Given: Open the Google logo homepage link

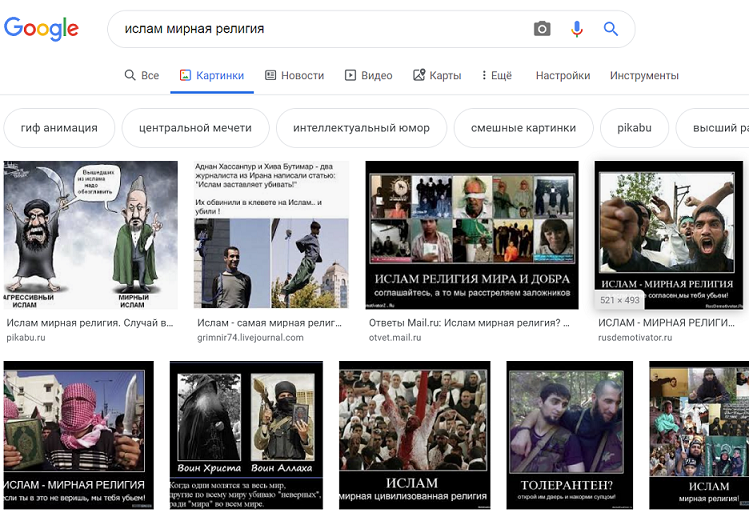Looking at the screenshot, I should (x=41, y=29).
